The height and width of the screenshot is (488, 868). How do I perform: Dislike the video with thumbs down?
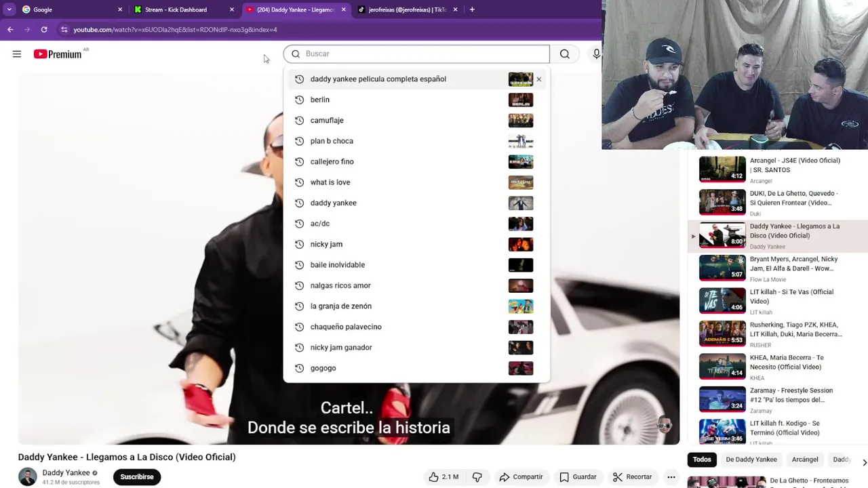477,477
